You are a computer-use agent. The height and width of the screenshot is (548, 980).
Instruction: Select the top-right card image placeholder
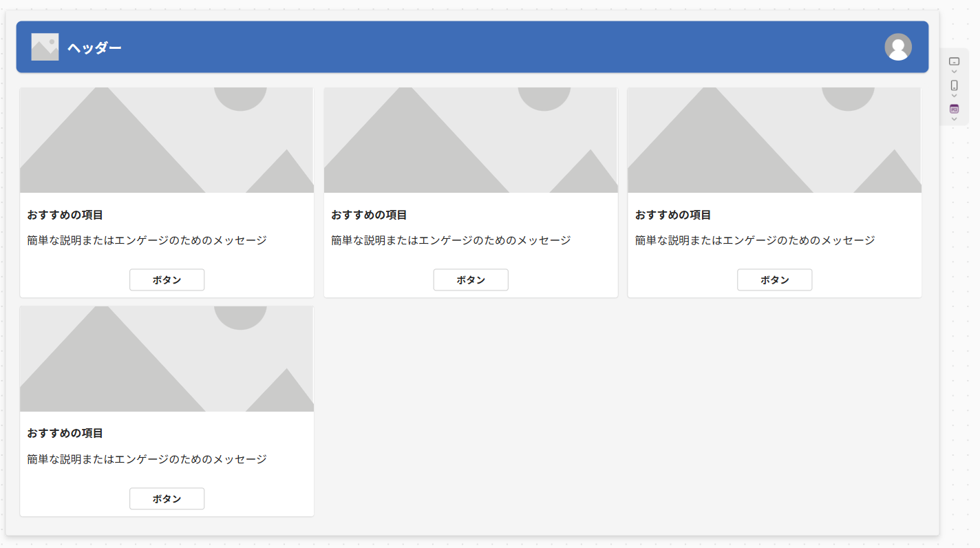click(774, 140)
